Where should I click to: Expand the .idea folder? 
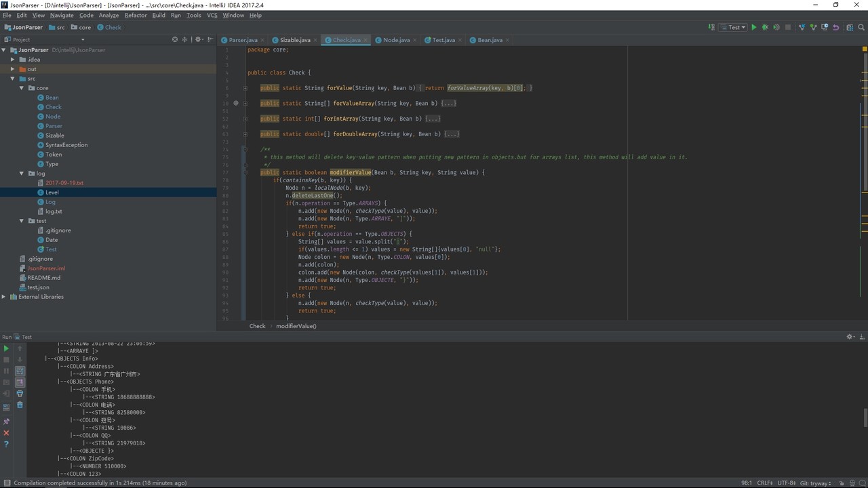[x=13, y=60]
